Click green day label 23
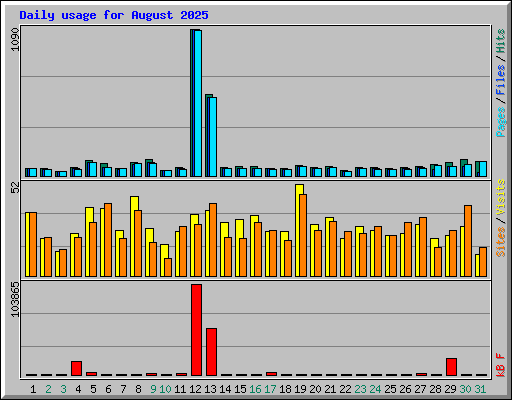 pyautogui.click(x=360, y=389)
